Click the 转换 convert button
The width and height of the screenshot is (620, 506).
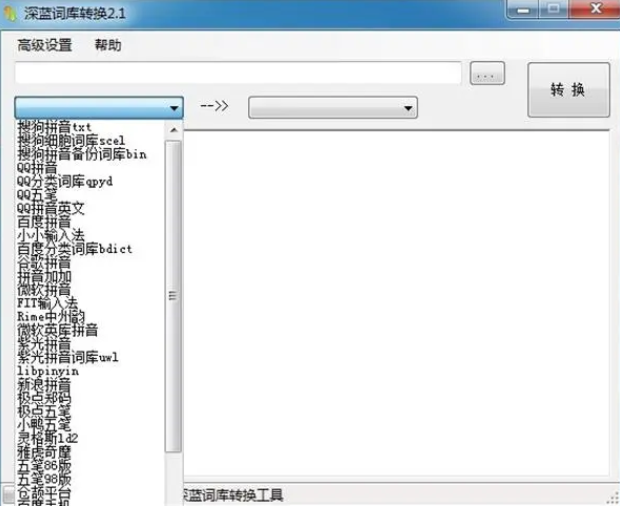coord(569,90)
